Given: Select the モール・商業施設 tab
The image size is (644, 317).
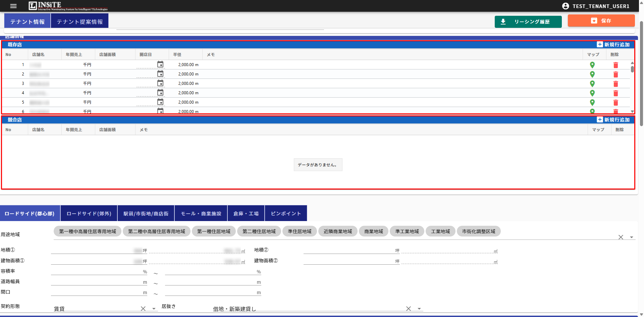Looking at the screenshot, I should coord(201,214).
